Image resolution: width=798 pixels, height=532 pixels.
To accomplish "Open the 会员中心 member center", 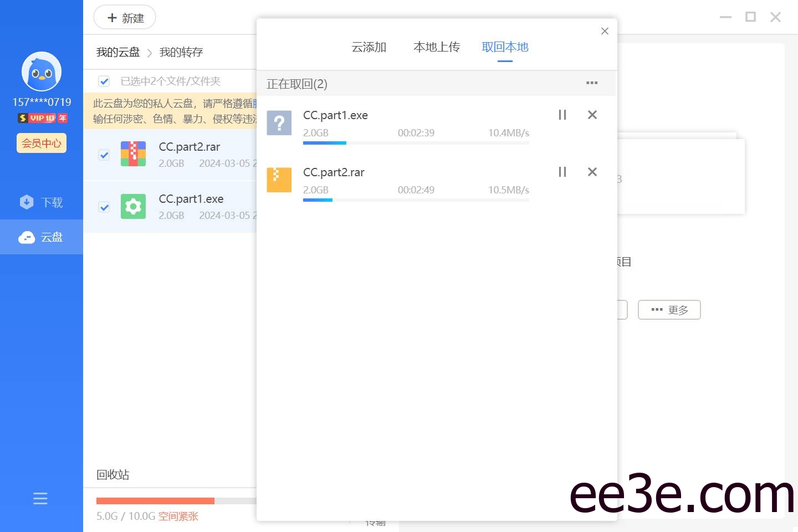I will [42, 143].
